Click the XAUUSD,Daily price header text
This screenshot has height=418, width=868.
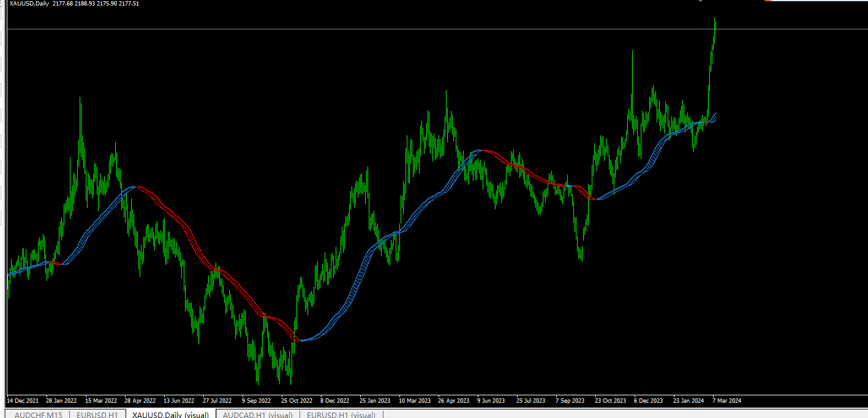(x=74, y=4)
